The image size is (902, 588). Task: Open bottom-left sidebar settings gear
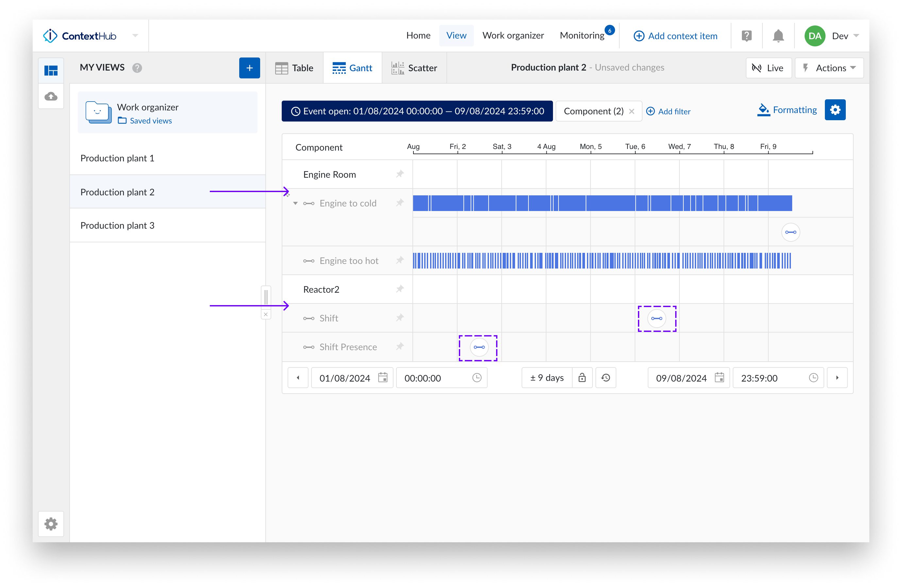51,524
